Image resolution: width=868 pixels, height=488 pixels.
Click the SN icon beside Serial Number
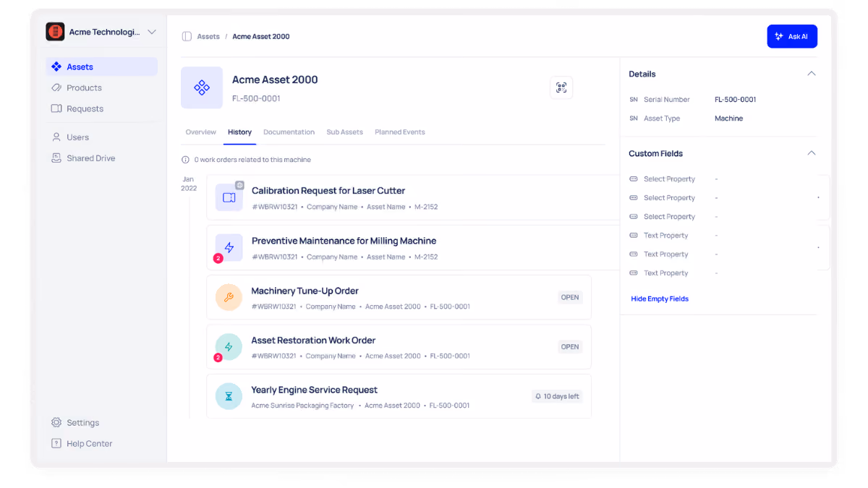634,100
